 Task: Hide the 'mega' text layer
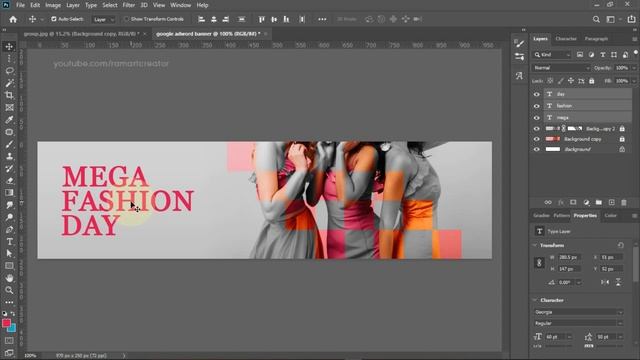coord(536,118)
